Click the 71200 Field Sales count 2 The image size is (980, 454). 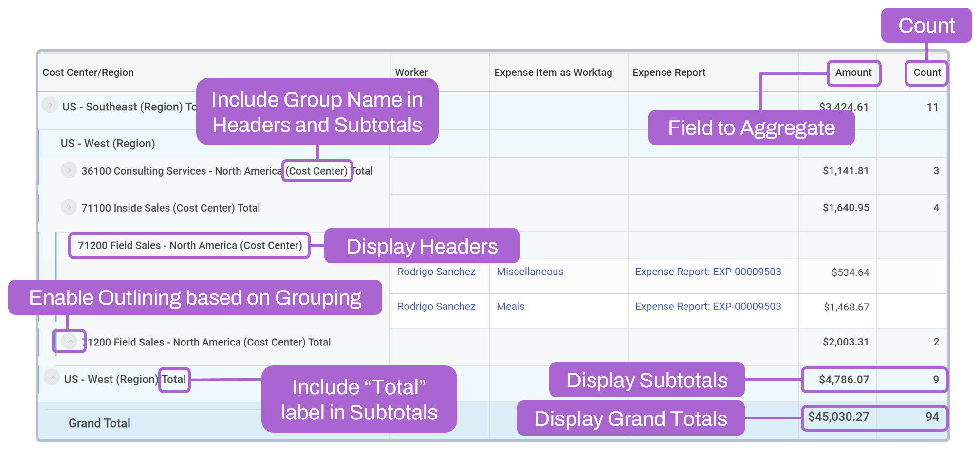pyautogui.click(x=936, y=342)
